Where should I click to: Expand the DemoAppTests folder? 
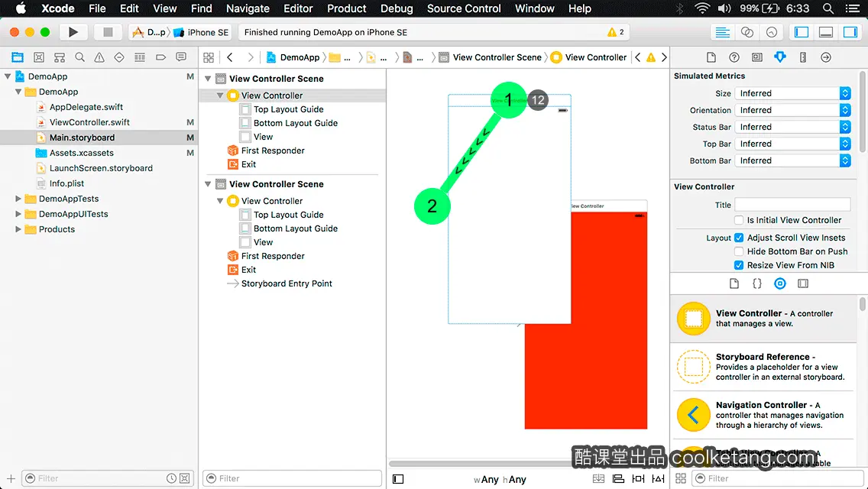(x=18, y=199)
